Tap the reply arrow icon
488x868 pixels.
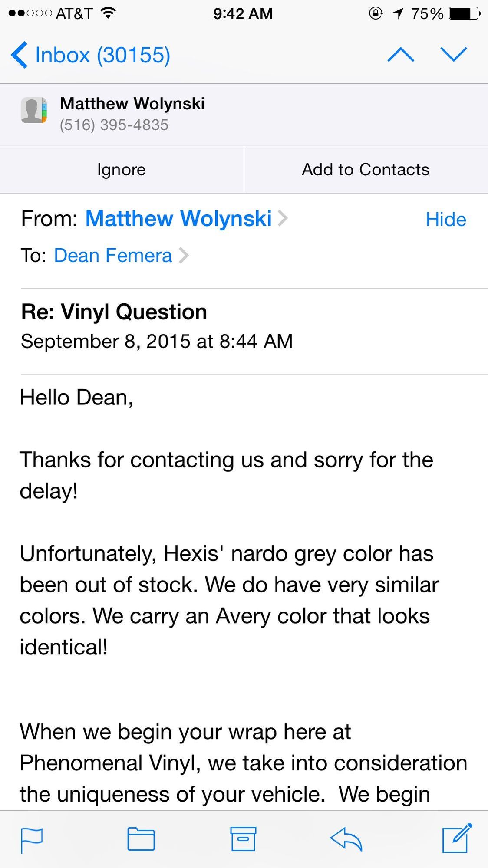click(x=346, y=838)
